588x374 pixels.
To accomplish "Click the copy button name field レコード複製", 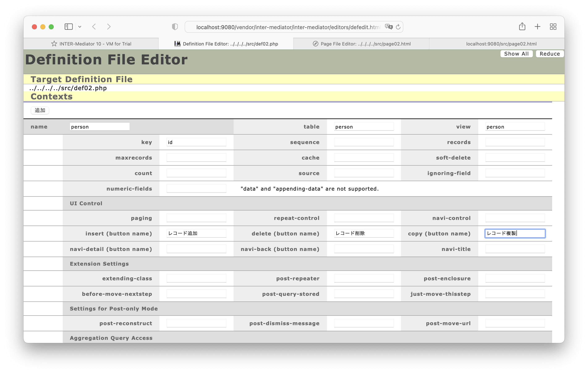I will [x=515, y=234].
